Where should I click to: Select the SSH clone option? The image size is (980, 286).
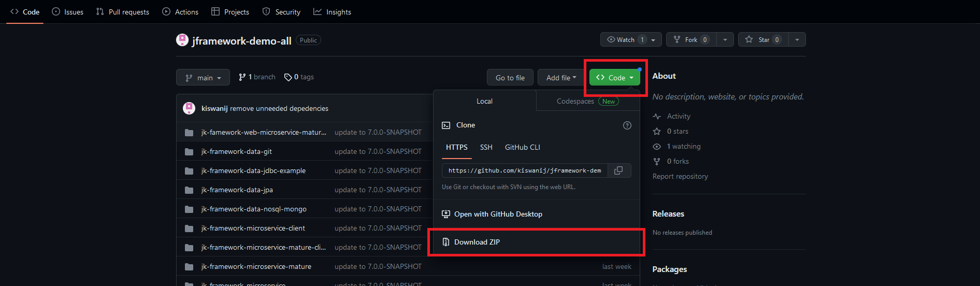pos(486,148)
